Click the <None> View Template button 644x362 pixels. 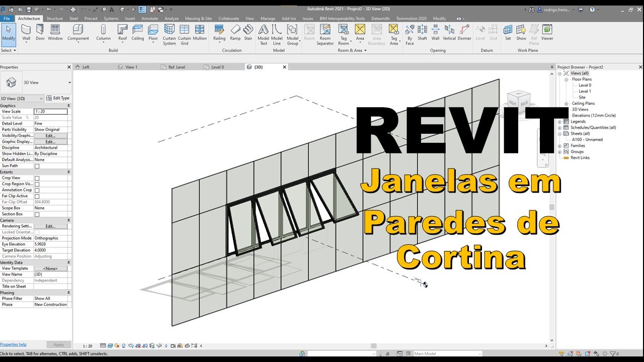click(x=50, y=268)
